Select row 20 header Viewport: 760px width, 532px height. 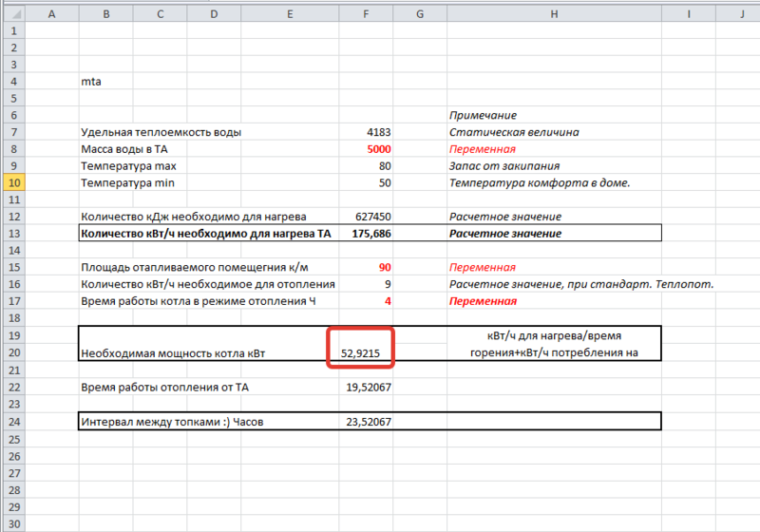12,352
